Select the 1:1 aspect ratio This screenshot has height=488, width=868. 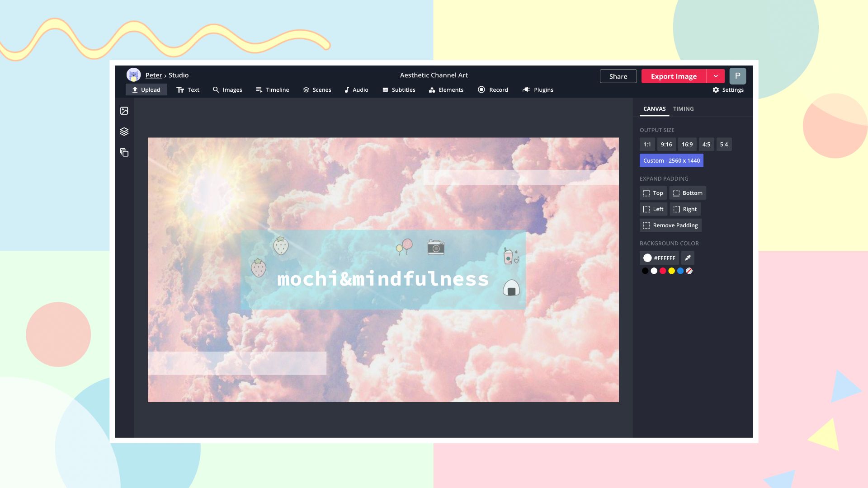(x=647, y=144)
